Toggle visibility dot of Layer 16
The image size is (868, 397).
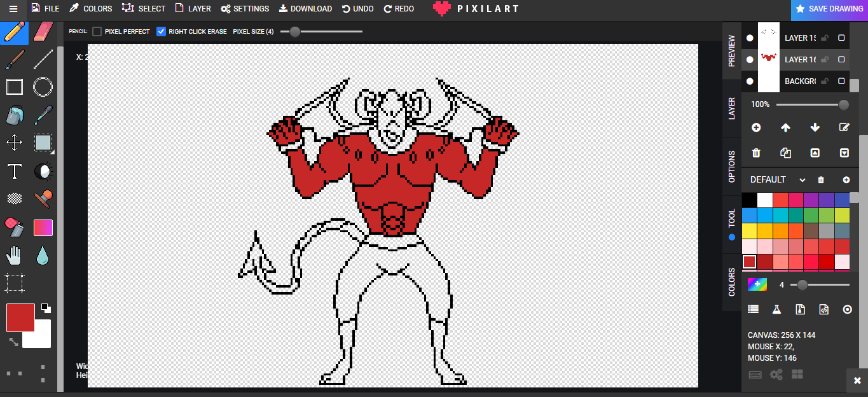coord(750,59)
